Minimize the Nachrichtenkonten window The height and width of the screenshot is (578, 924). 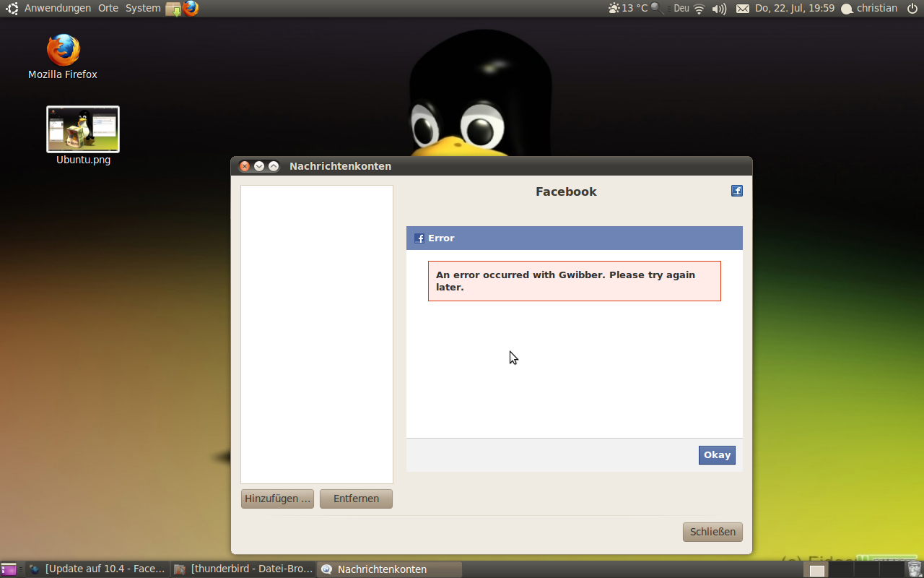tap(259, 166)
